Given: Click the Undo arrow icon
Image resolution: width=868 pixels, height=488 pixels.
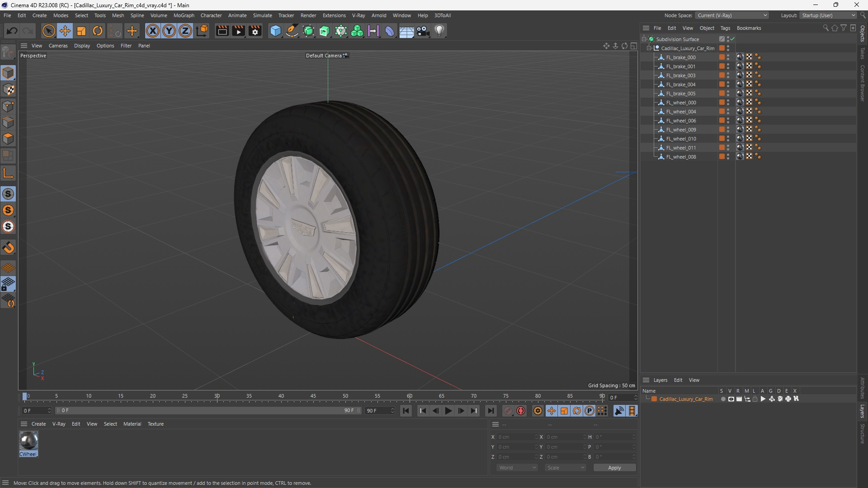Looking at the screenshot, I should click(x=12, y=31).
